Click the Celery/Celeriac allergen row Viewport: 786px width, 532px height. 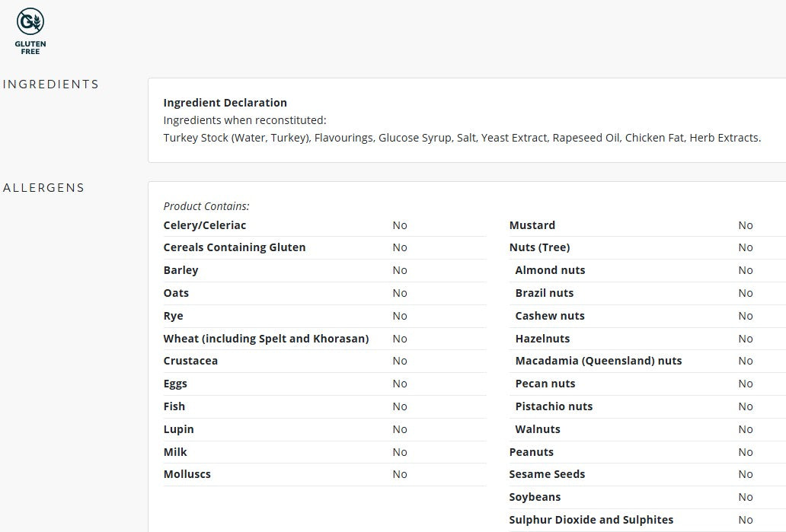(x=324, y=225)
